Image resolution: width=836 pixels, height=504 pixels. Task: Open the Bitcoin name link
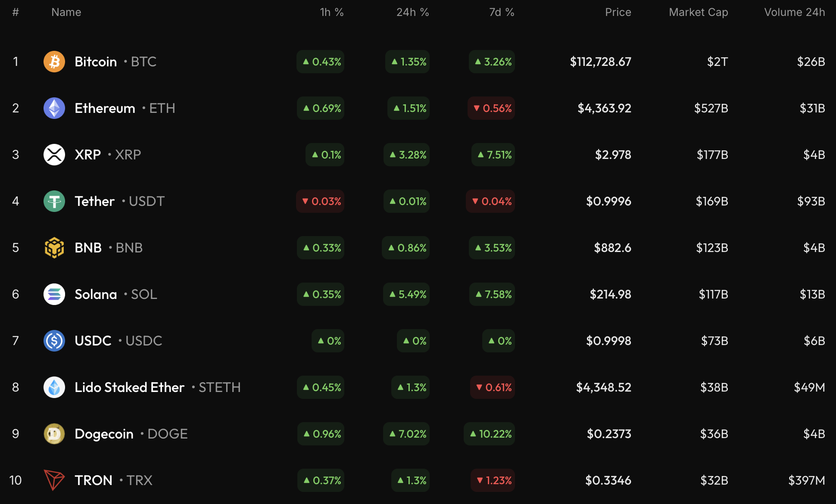(96, 62)
